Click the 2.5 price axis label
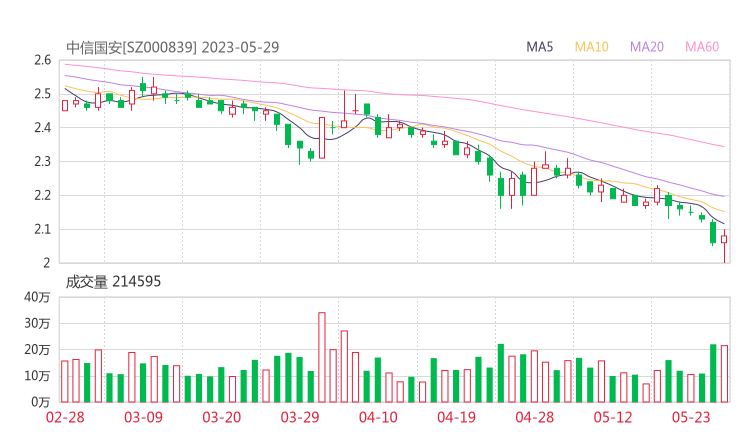The height and width of the screenshot is (440, 740). click(42, 94)
